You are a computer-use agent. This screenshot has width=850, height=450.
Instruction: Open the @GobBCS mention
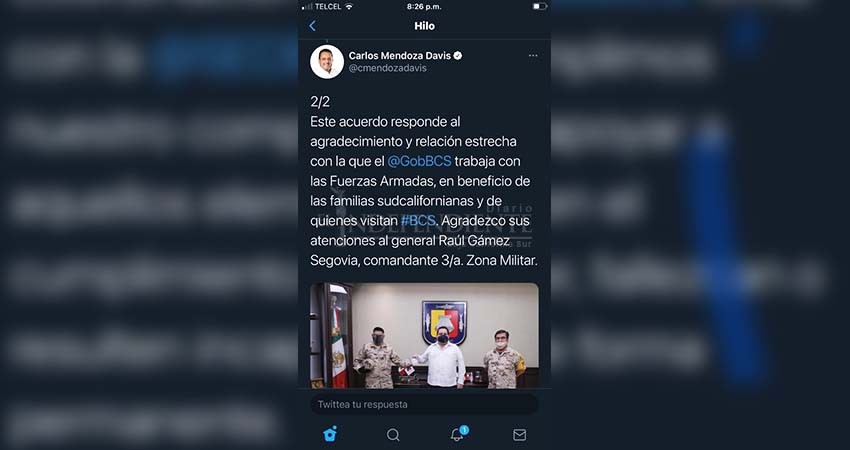420,161
